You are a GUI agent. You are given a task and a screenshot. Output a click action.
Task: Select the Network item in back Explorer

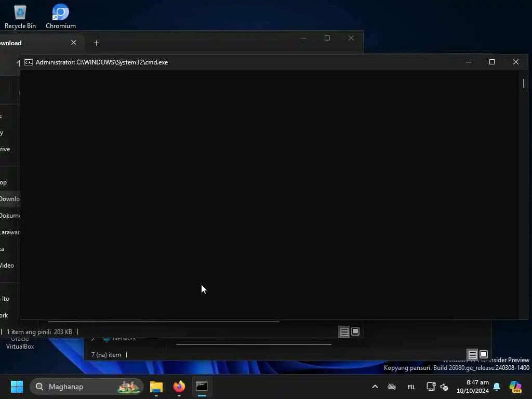[124, 339]
